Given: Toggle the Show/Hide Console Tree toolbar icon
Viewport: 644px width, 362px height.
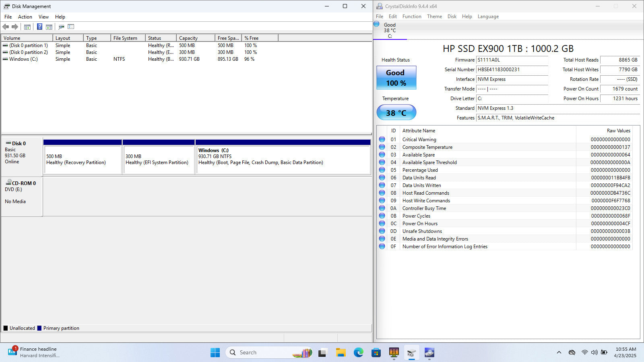Looking at the screenshot, I should (27, 27).
